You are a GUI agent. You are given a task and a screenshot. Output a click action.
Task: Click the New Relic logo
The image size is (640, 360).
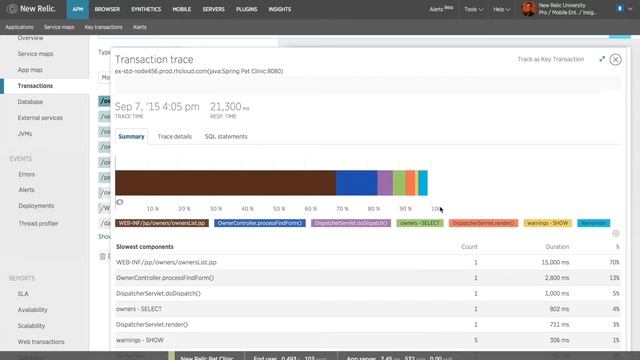(31, 9)
